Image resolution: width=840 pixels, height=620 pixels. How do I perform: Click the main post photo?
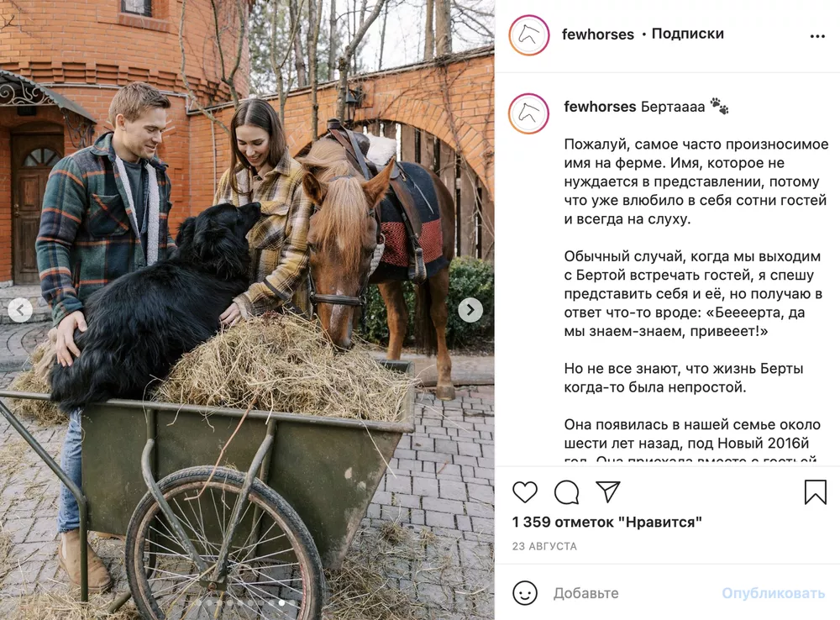[x=247, y=310]
